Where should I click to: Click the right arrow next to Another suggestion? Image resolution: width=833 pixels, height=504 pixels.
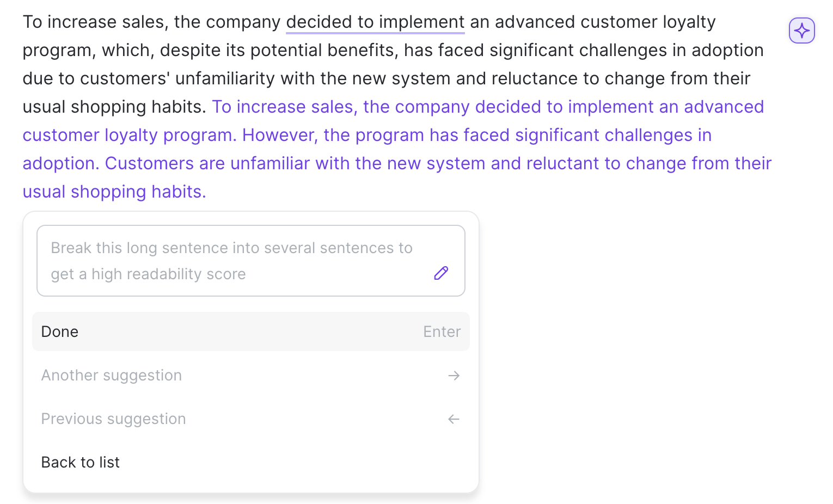point(454,376)
